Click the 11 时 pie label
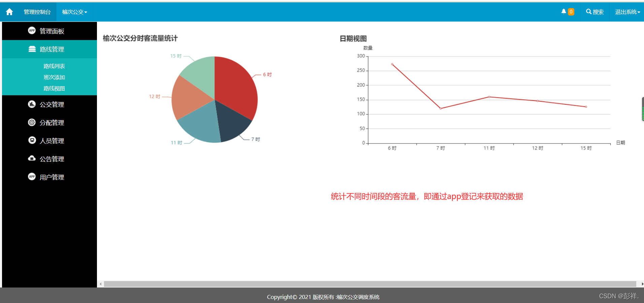644x303 pixels. tap(176, 143)
